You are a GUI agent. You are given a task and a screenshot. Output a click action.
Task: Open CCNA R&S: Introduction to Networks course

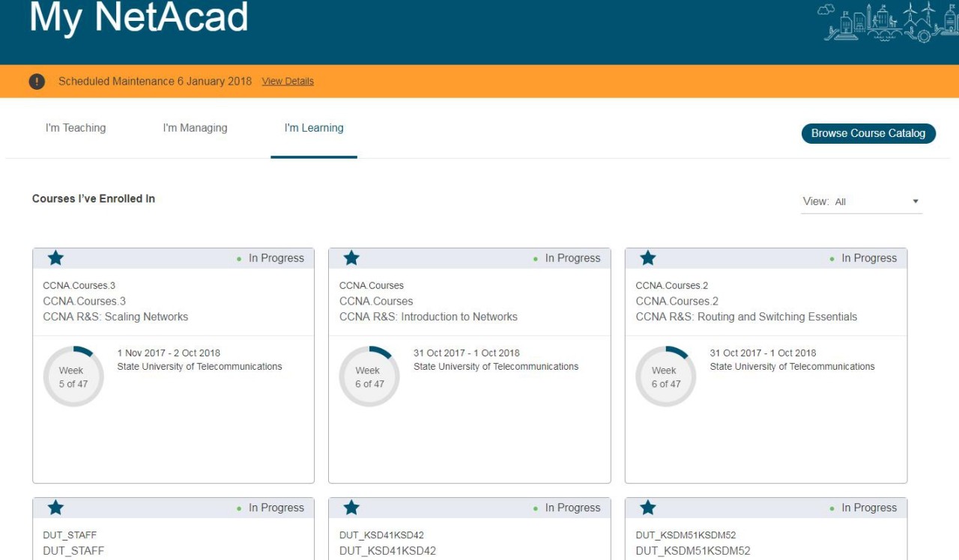pyautogui.click(x=429, y=317)
